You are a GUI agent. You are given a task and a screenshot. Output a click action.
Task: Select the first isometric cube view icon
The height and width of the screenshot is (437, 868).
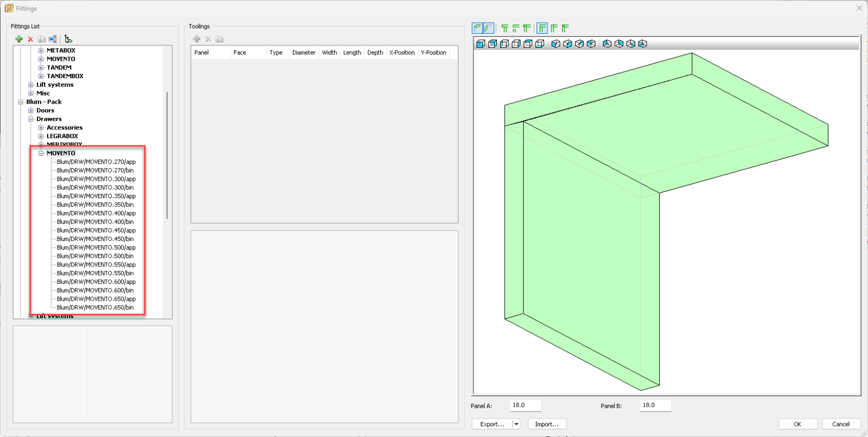click(x=556, y=44)
